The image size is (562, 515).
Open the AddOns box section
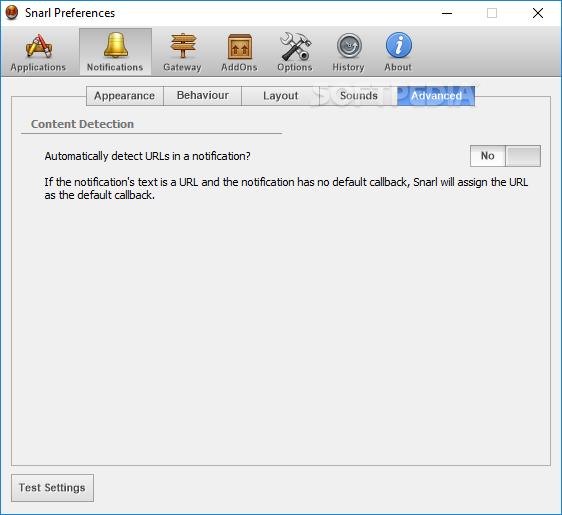(239, 52)
